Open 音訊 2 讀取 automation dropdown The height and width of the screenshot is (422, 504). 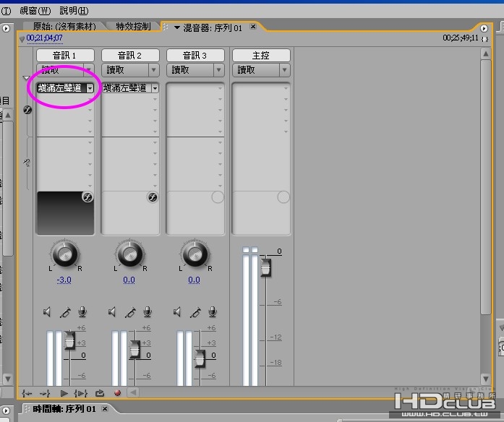point(153,69)
